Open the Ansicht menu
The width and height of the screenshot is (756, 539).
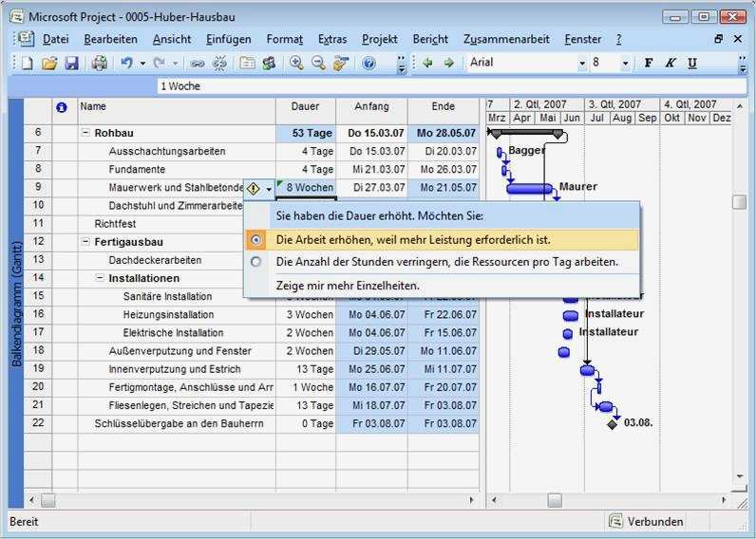pyautogui.click(x=172, y=39)
